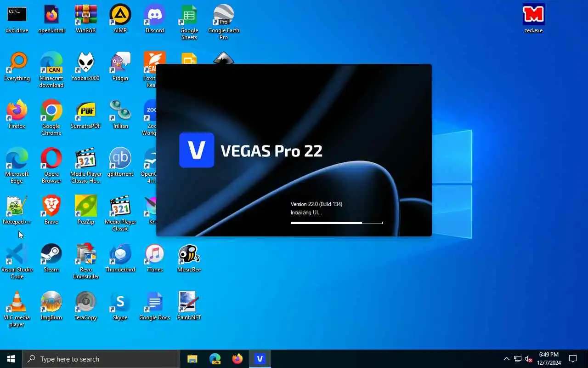Launch the Revo Uninstaller shortcut

click(86, 261)
